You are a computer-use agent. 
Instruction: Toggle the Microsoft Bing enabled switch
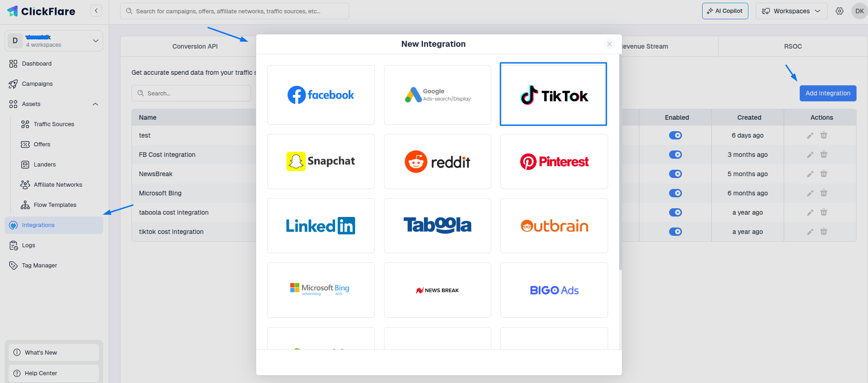pyautogui.click(x=676, y=193)
